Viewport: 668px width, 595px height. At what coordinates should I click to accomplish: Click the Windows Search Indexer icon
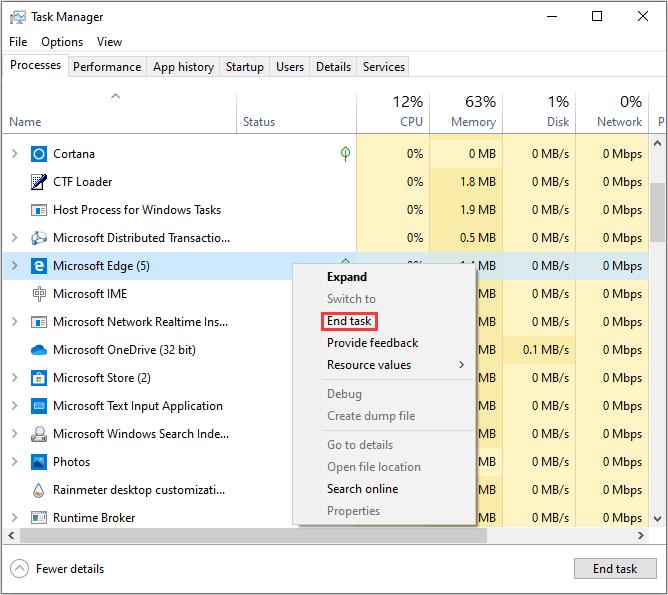[x=39, y=434]
